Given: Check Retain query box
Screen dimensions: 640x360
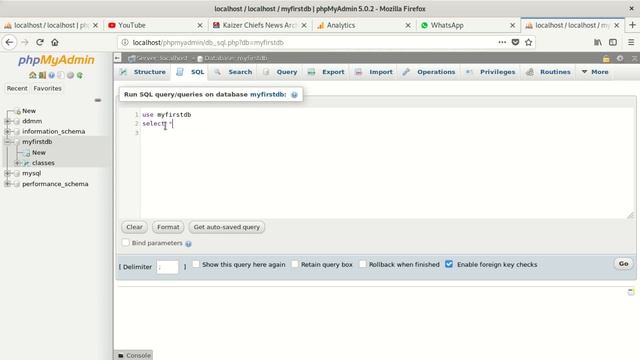Looking at the screenshot, I should click(295, 264).
